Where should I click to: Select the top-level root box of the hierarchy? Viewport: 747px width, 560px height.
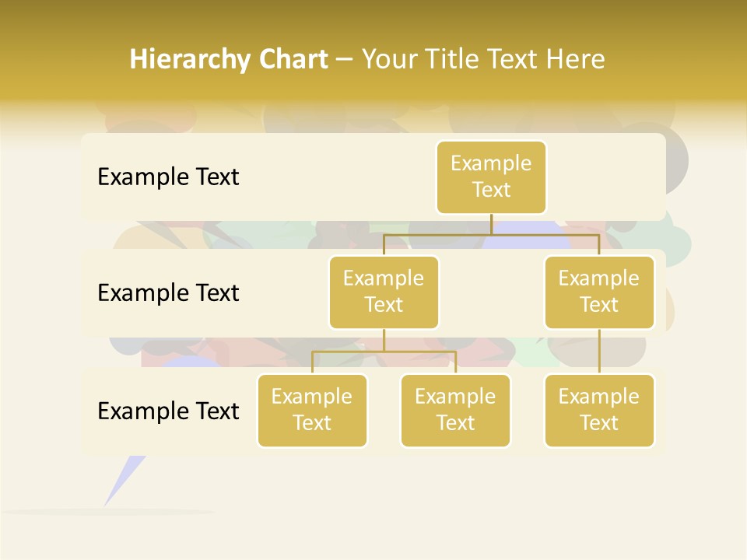(x=491, y=177)
